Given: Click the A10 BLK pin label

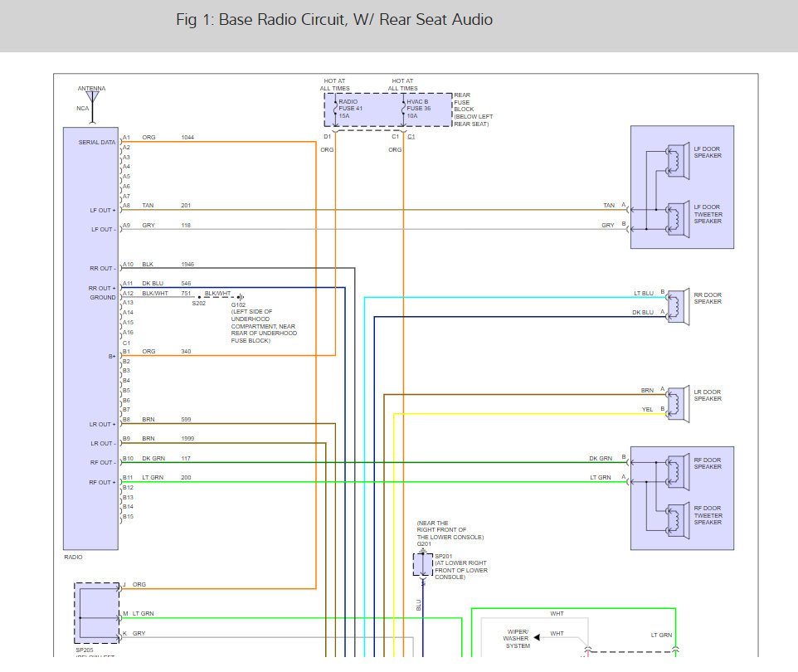Looking at the screenshot, I should [138, 264].
